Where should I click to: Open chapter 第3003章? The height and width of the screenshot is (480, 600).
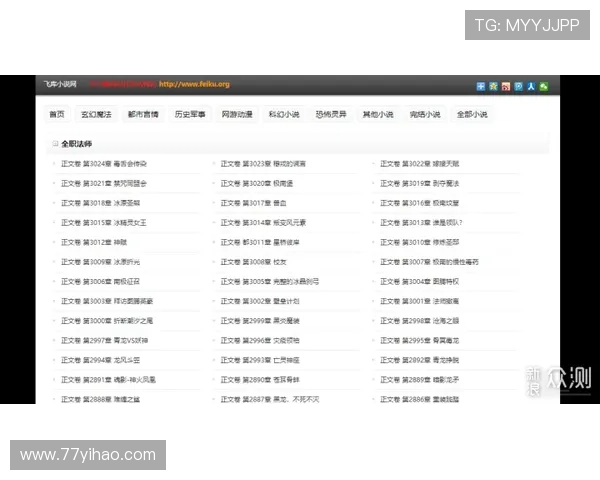107,301
